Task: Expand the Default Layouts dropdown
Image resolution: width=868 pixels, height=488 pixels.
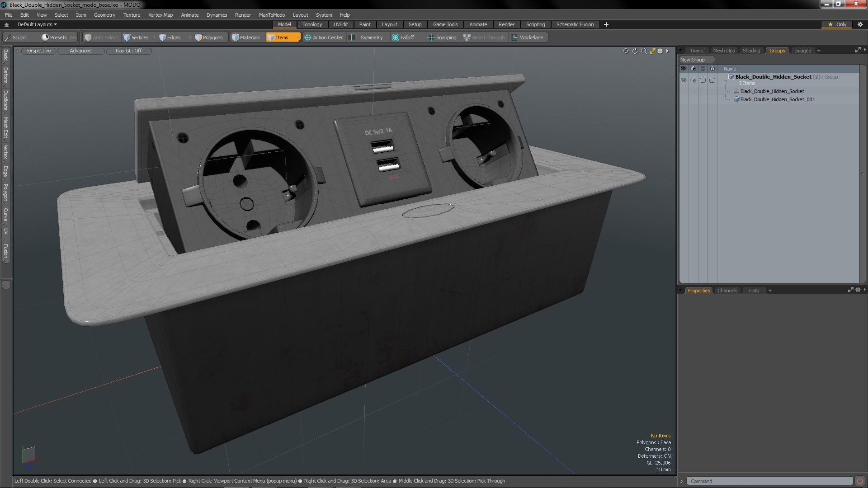Action: (x=37, y=24)
